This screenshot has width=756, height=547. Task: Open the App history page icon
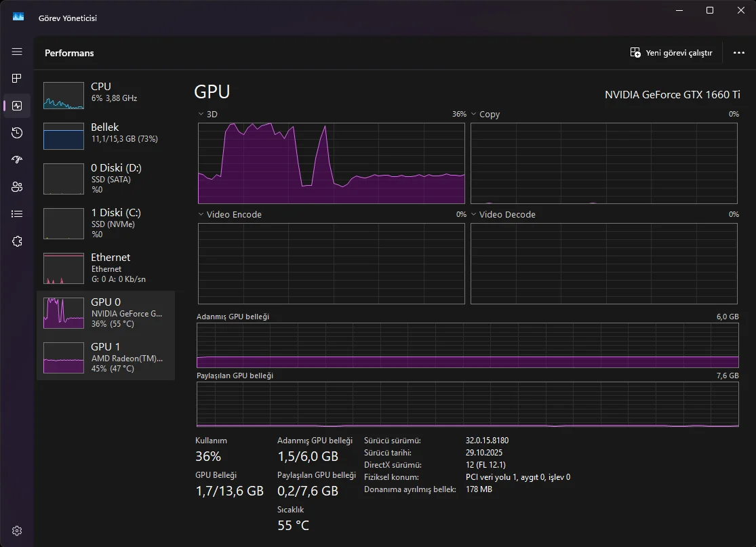point(17,133)
